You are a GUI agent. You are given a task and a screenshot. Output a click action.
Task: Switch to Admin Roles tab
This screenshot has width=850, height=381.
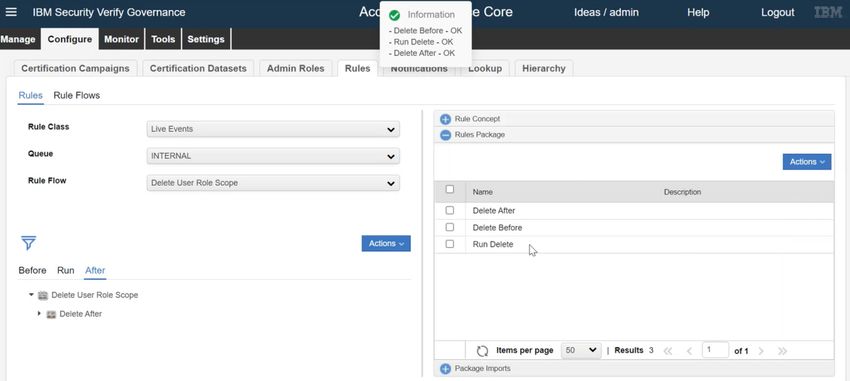pos(295,68)
